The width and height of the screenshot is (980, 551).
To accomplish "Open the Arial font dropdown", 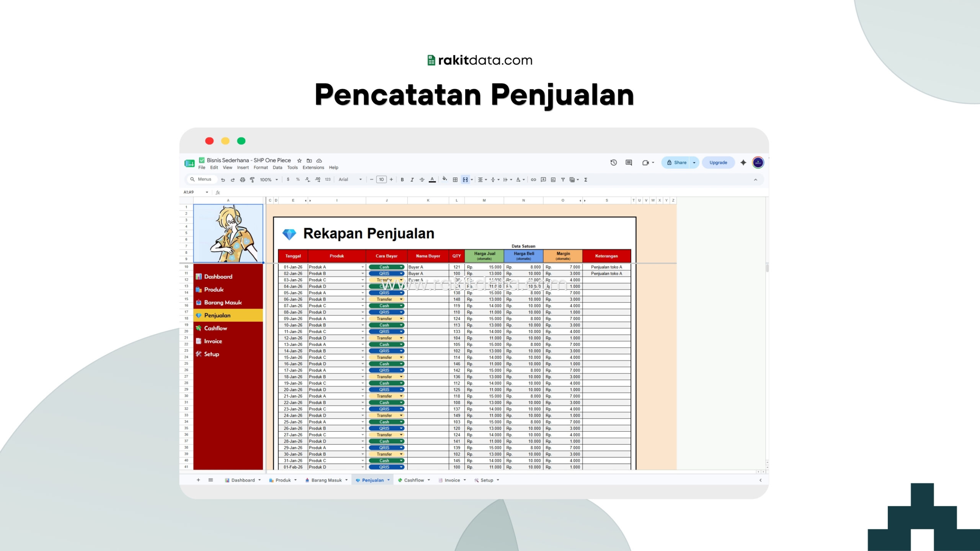I will (x=350, y=179).
